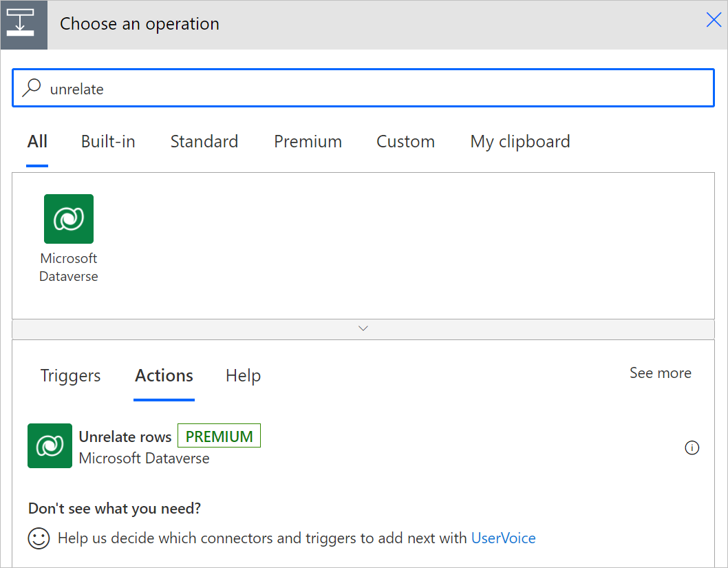
Task: Click the Unrelate rows Dataverse action icon
Action: (50, 445)
